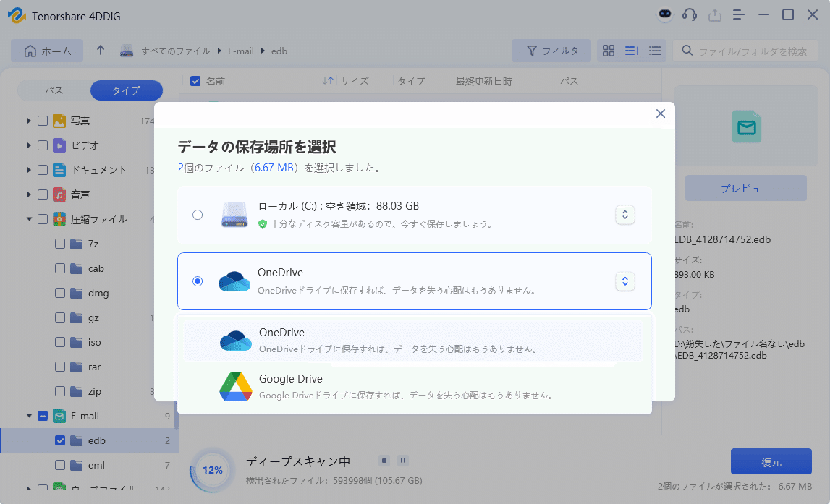Toggle the select-all 名前 checkbox
The height and width of the screenshot is (504, 830).
pyautogui.click(x=195, y=81)
